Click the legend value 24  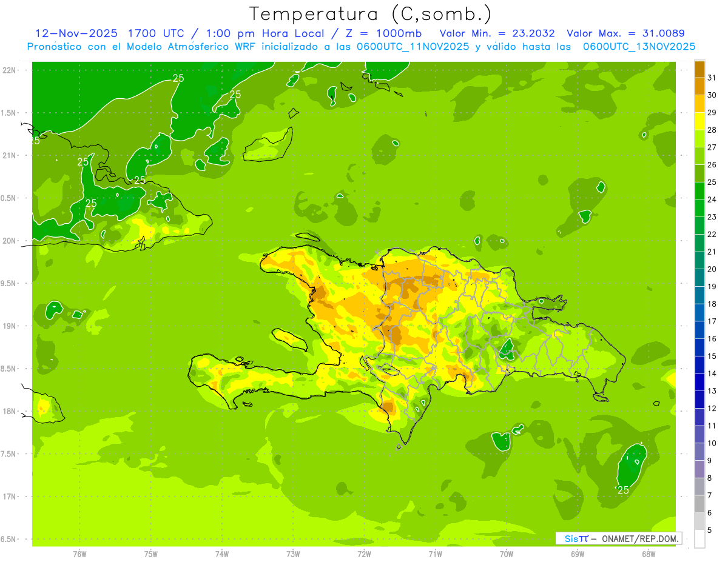(x=712, y=199)
